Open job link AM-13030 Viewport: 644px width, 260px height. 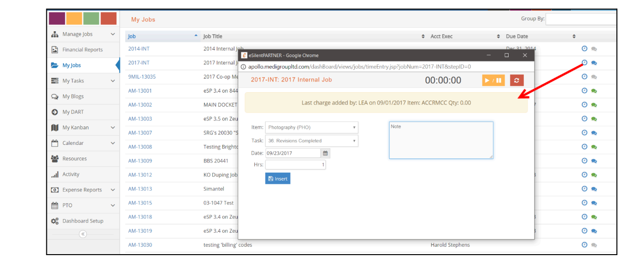click(140, 245)
